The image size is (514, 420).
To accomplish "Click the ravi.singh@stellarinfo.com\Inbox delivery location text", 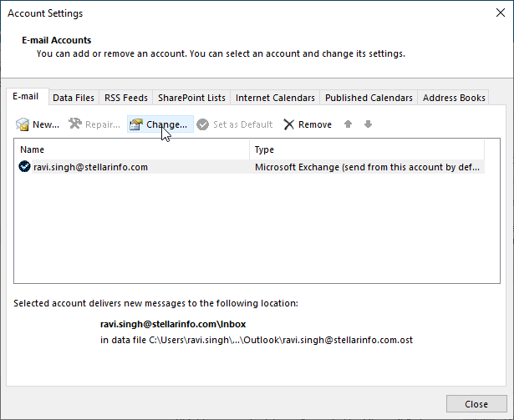I will pyautogui.click(x=173, y=324).
